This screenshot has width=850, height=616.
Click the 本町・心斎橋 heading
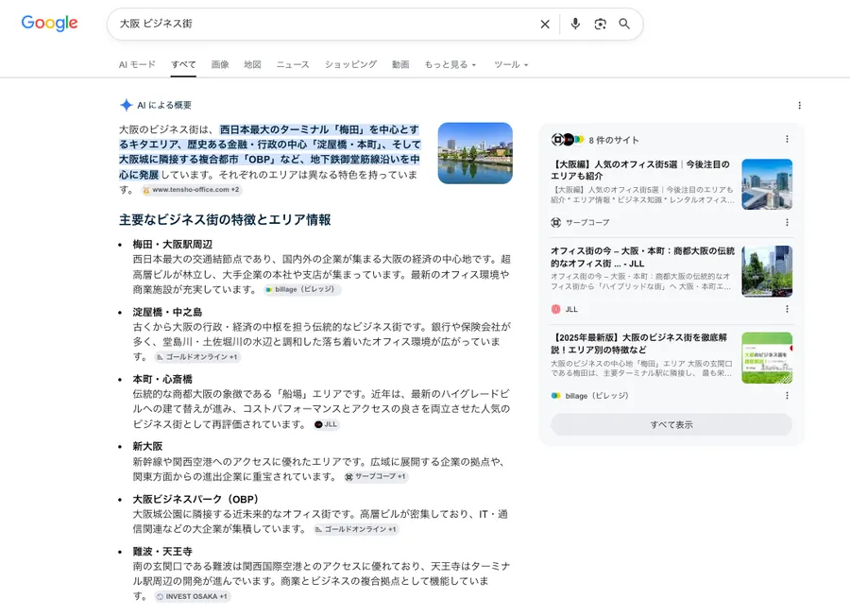click(162, 380)
